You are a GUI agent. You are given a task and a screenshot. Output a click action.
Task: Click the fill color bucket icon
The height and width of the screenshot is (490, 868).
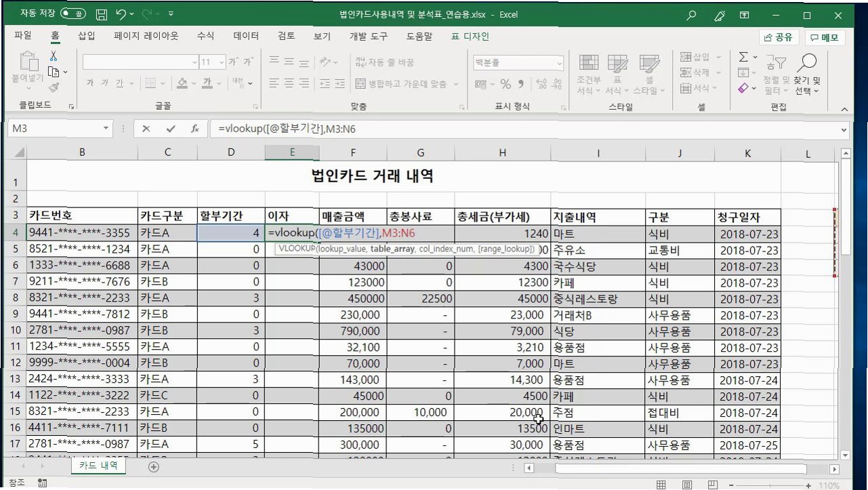(x=182, y=83)
